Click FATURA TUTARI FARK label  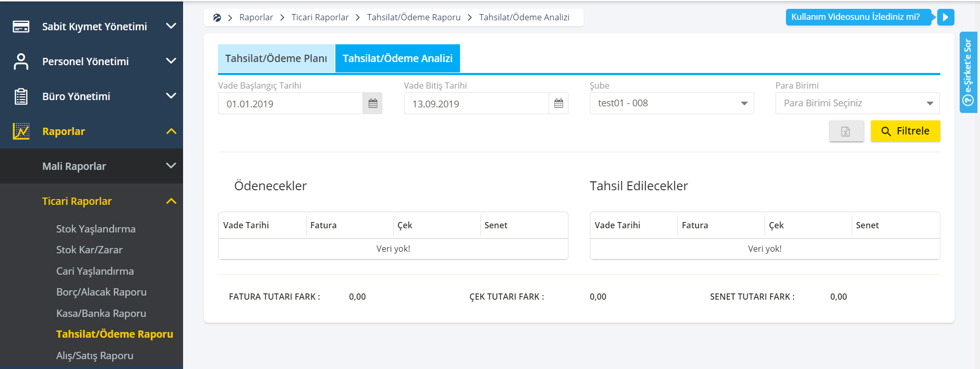pos(274,297)
